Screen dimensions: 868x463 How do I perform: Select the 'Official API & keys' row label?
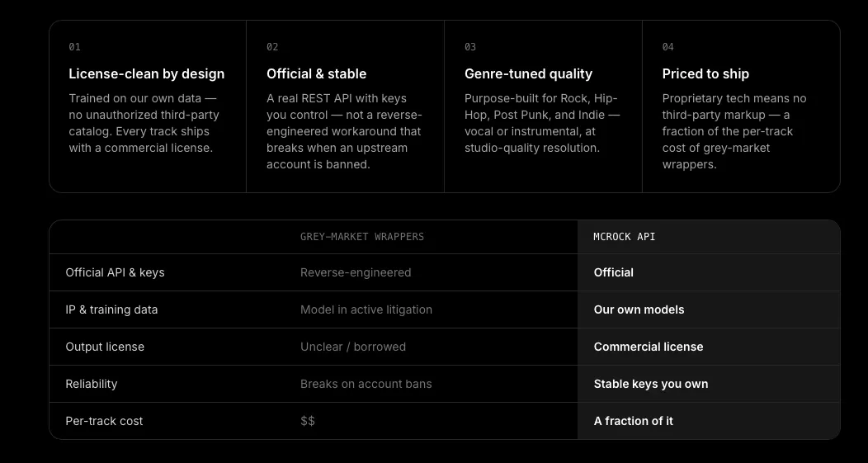pos(116,272)
